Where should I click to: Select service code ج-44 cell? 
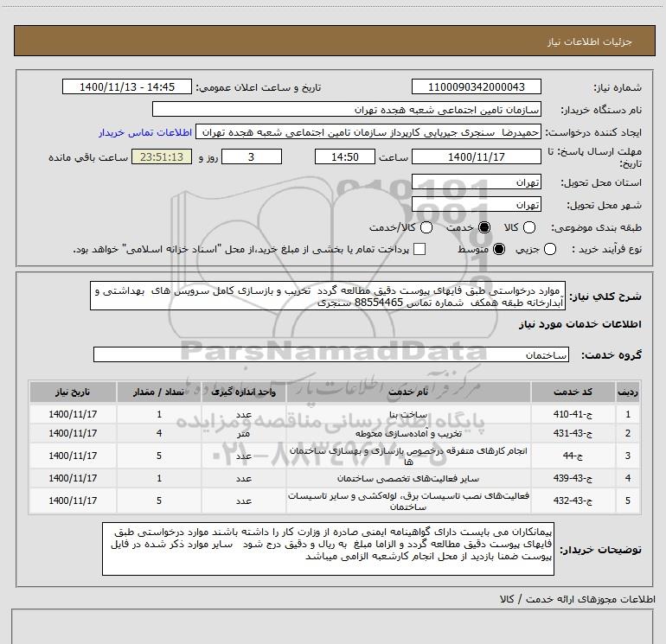[x=573, y=456]
